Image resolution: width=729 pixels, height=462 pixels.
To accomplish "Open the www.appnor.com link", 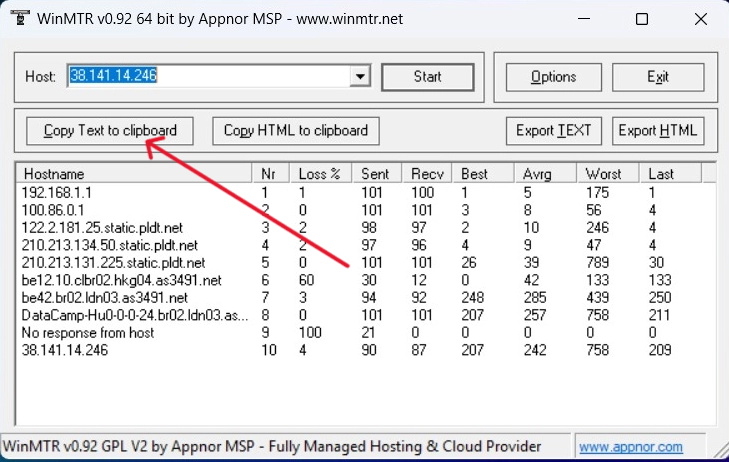I will pos(630,447).
